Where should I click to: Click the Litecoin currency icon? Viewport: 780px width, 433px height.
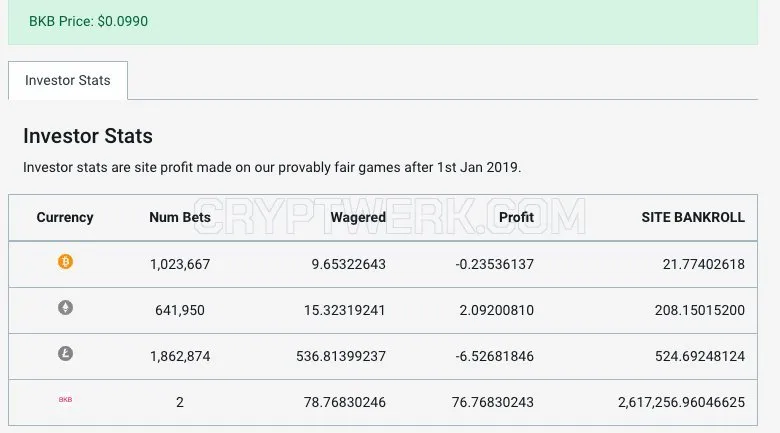(x=65, y=354)
